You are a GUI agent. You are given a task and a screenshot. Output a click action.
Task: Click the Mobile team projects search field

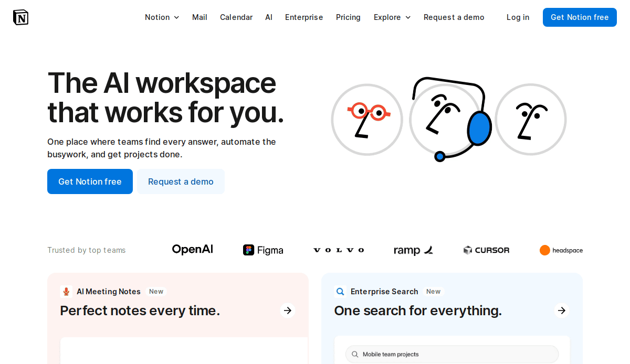pyautogui.click(x=451, y=354)
